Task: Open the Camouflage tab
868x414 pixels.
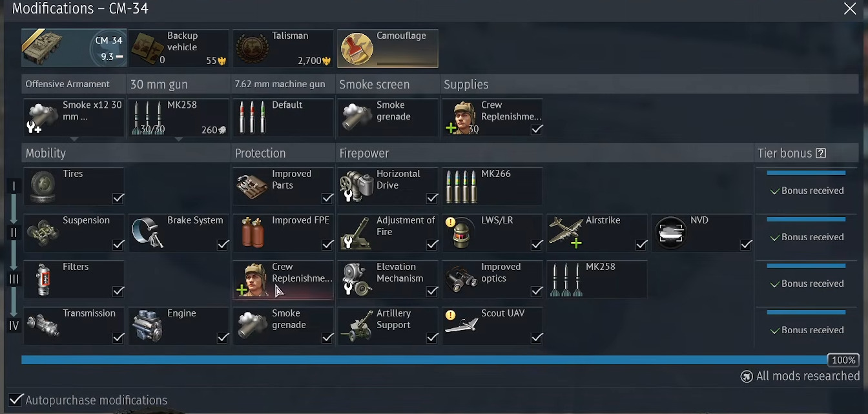Action: point(387,48)
